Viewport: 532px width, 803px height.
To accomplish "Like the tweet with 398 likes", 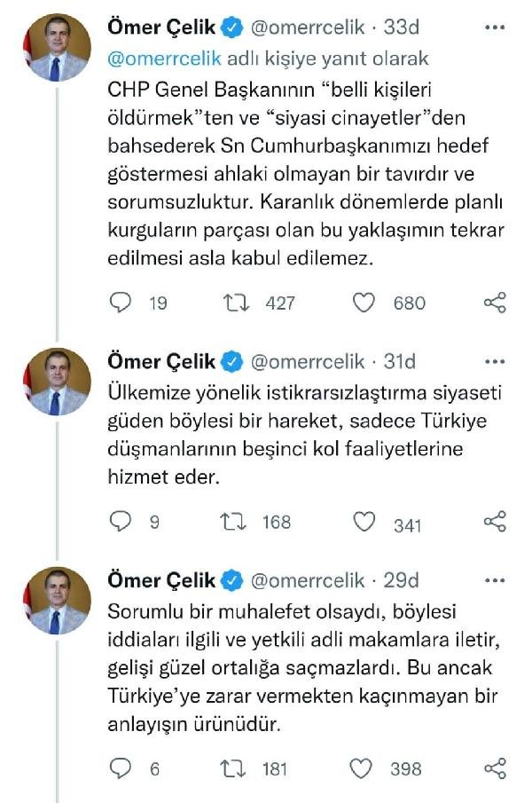I will click(364, 768).
